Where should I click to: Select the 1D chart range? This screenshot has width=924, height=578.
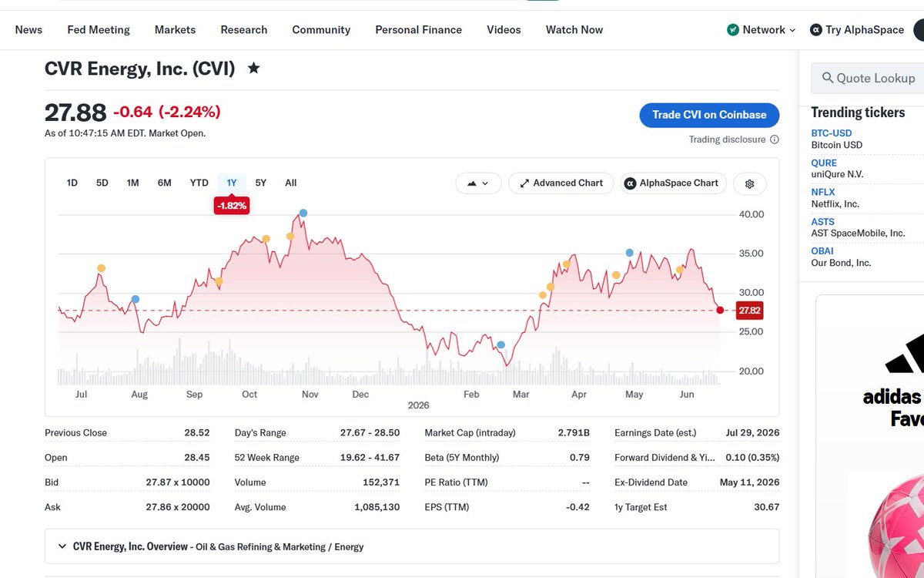(x=72, y=183)
